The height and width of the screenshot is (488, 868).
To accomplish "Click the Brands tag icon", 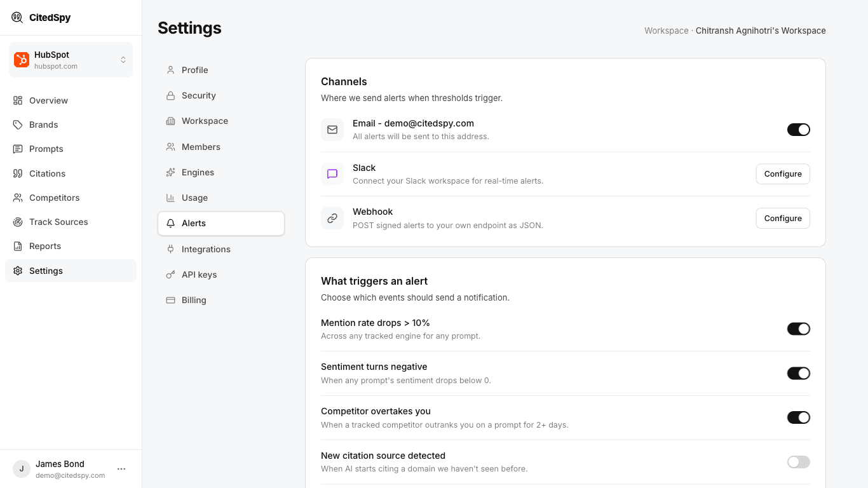I will pos(18,125).
